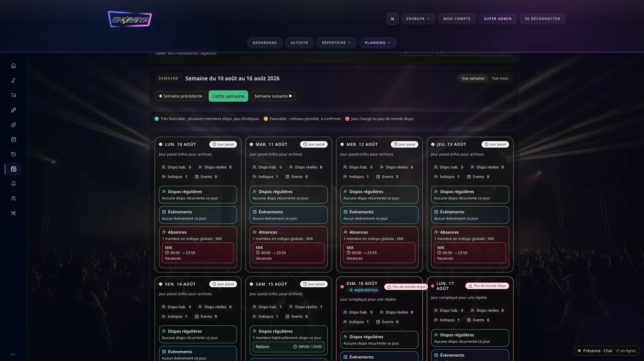
Task: Click Jour passé badge on Lun. 10 août
Action: [x=223, y=144]
